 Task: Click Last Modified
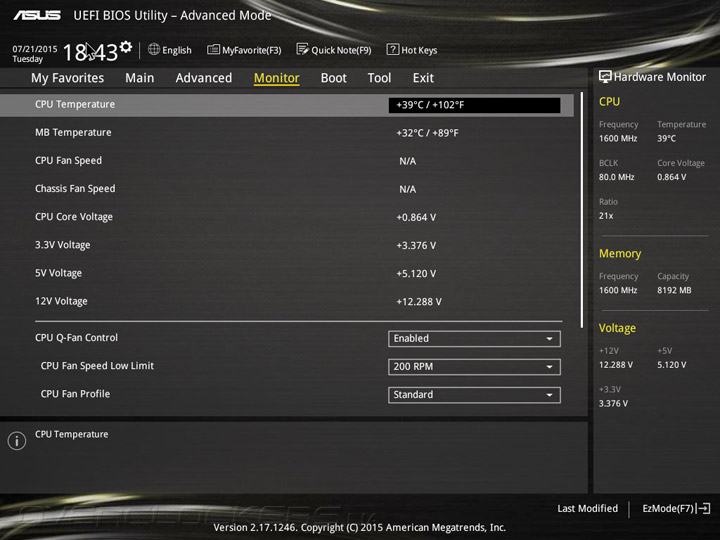point(587,508)
